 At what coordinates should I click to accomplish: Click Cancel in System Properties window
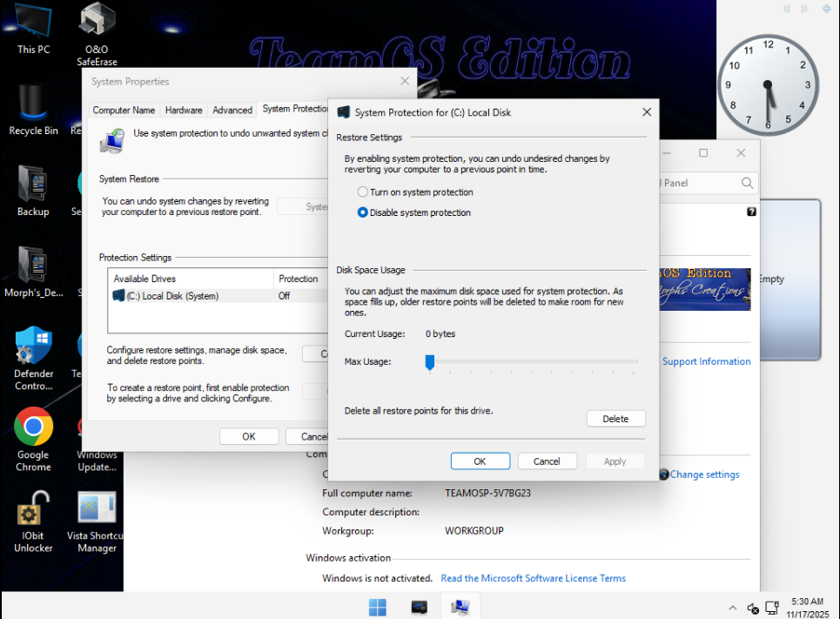pyautogui.click(x=307, y=436)
